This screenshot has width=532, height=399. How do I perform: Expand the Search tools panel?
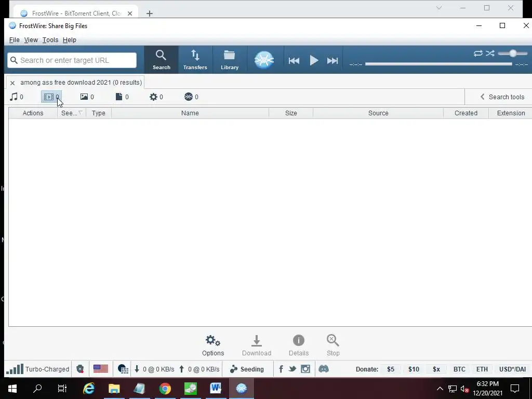pyautogui.click(x=502, y=97)
